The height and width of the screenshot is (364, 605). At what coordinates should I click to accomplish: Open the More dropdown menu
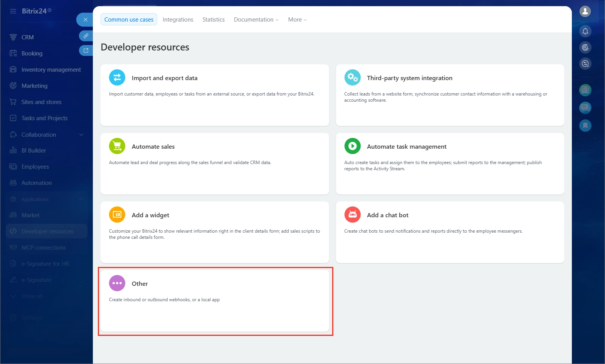click(297, 20)
